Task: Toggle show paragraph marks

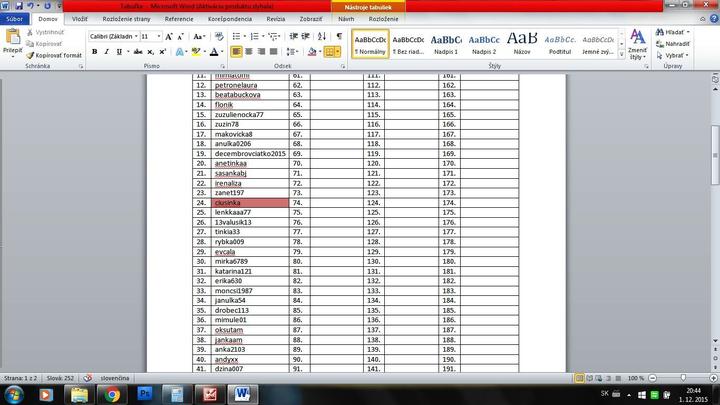Action: [339, 36]
